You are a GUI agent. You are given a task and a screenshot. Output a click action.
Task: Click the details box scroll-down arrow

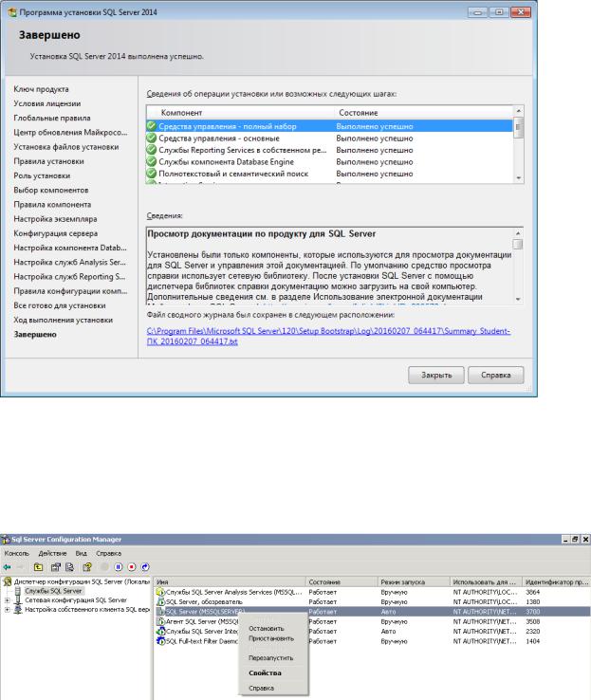[x=518, y=299]
